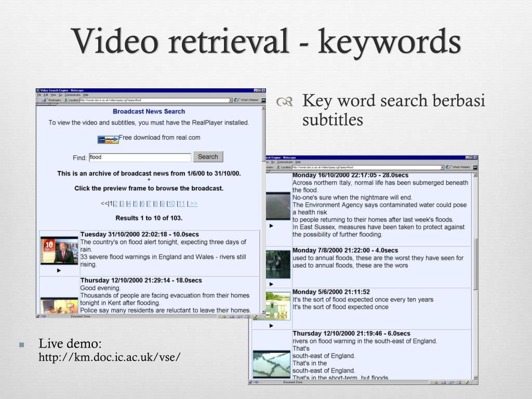This screenshot has width=532, height=399.
Task: Click the news anchor thumbnail for Tuesday 31/10/2000
Action: pos(59,250)
